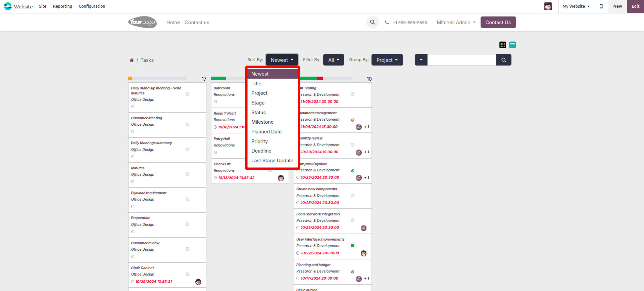Screen dimensions: 644x291
Task: Open the Tasks breadcrumb text
Action: coord(147,60)
